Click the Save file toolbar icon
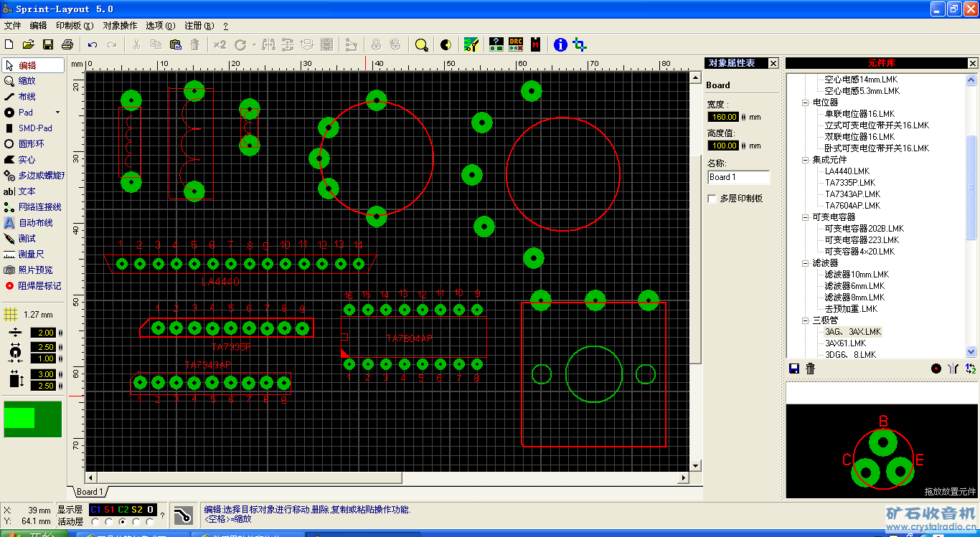 (x=48, y=44)
